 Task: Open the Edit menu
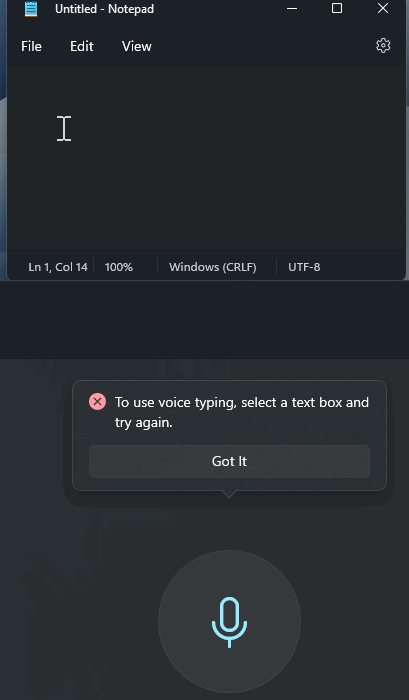[82, 46]
